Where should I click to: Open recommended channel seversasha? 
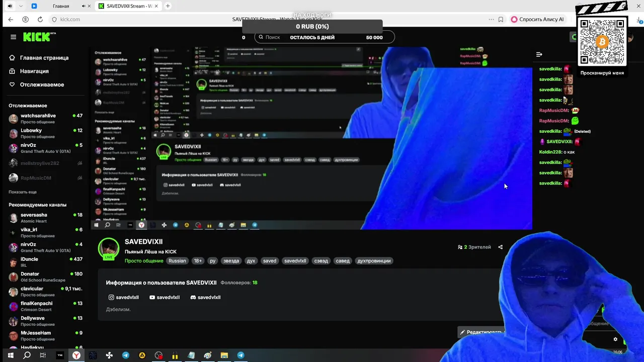45,218
